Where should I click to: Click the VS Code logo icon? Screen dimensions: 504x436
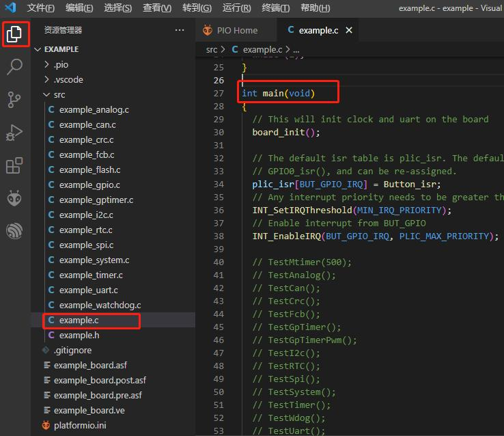click(11, 8)
